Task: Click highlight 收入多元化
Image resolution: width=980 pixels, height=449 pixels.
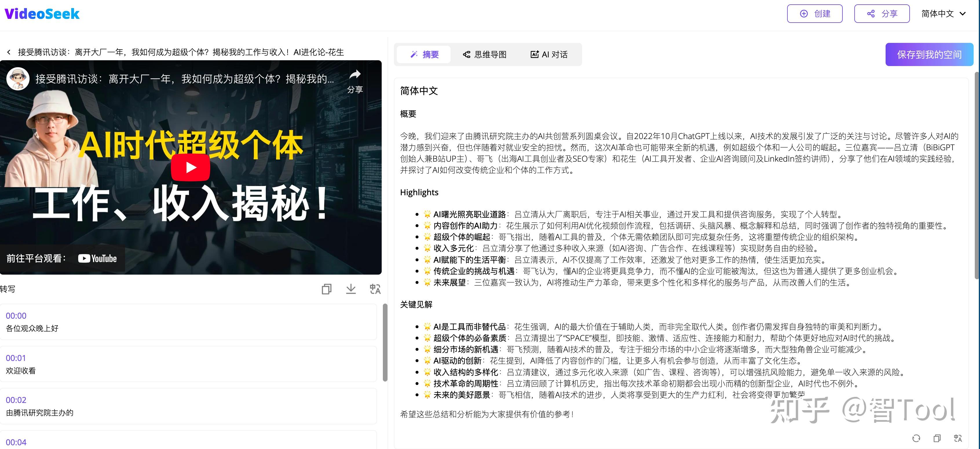Action: [x=454, y=249]
